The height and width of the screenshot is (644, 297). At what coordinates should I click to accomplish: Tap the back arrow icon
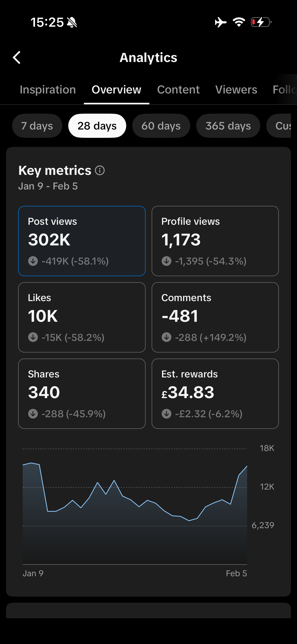tap(17, 57)
